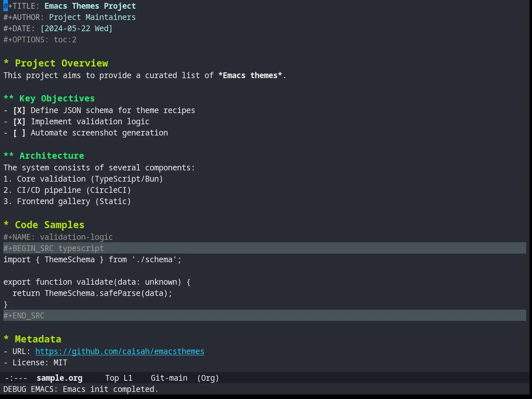
Task: Click '1. Core validation (TypeScript/Bun)' item
Action: tap(83, 179)
